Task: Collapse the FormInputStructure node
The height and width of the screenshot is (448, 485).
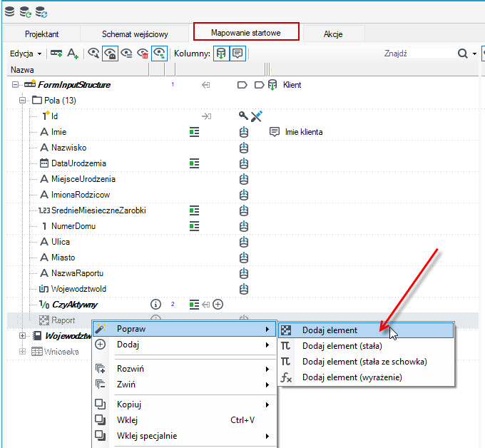Action: [15, 84]
